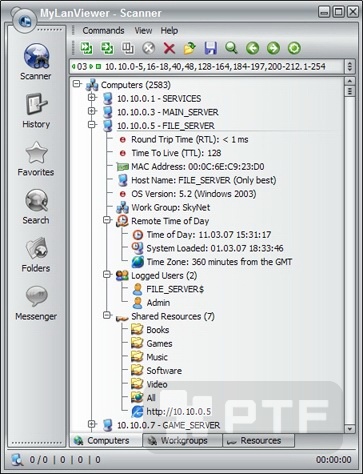Open the Commands menu
363x474 pixels.
[x=103, y=31]
